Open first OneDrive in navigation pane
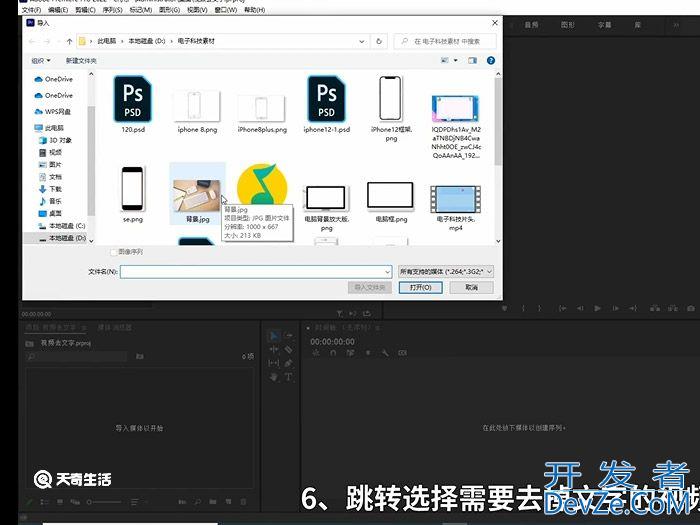This screenshot has height=525, width=700. coord(54,79)
